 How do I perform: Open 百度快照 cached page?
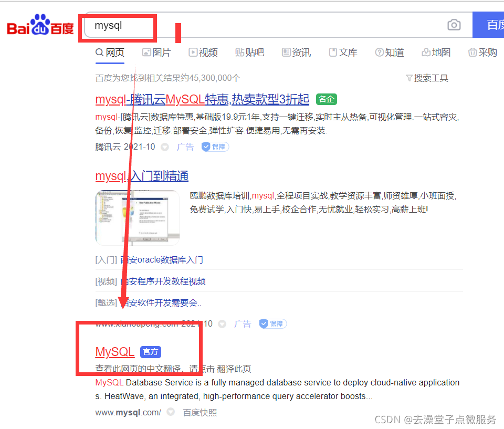[200, 413]
